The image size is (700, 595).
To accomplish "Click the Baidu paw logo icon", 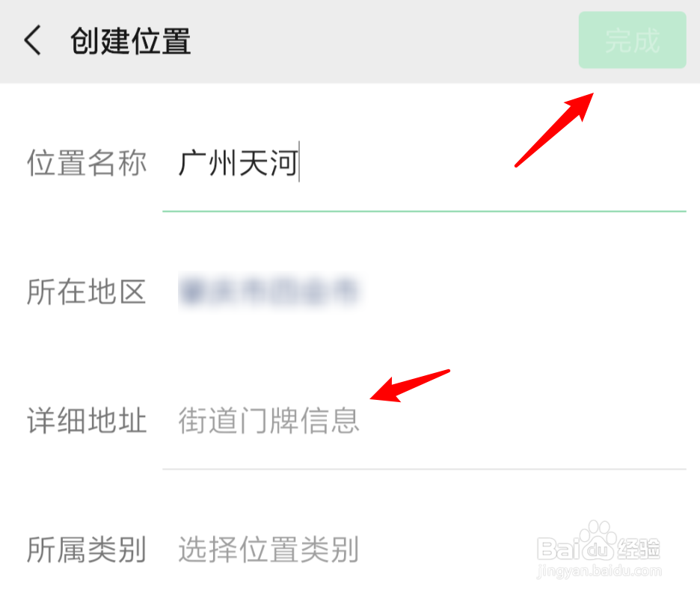I will (x=598, y=540).
